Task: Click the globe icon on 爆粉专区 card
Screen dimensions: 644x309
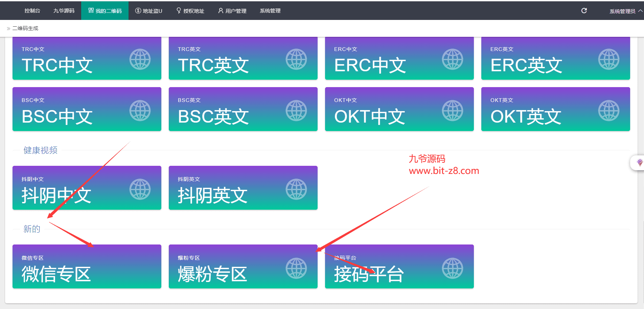Action: tap(296, 268)
